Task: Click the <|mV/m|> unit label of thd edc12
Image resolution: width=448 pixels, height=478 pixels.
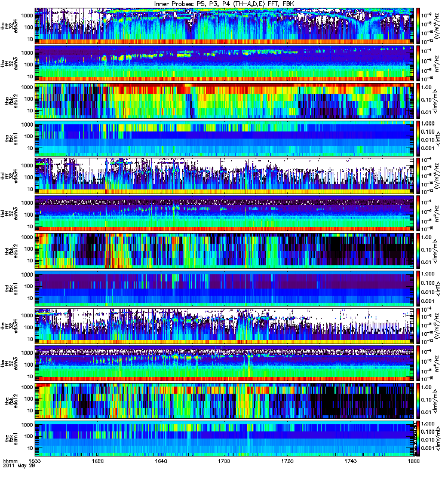Action: 435,251
